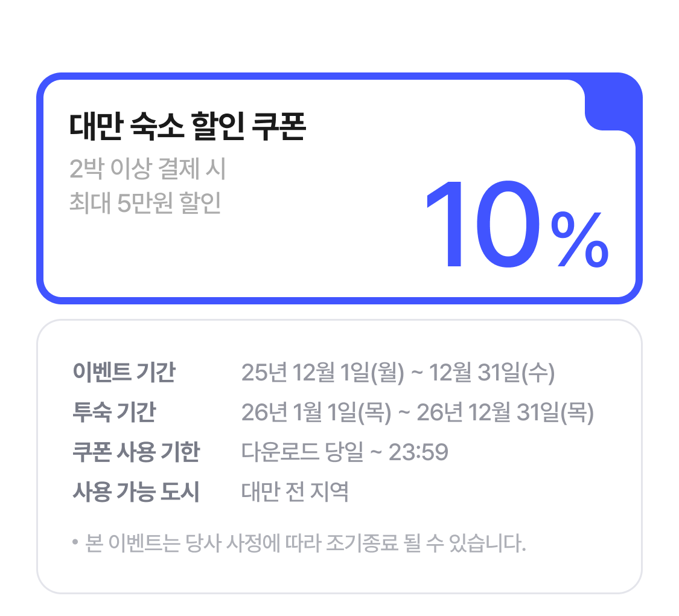The width and height of the screenshot is (679, 616).
Task: Click the event end date "12월 31일(수)"
Action: (491, 373)
